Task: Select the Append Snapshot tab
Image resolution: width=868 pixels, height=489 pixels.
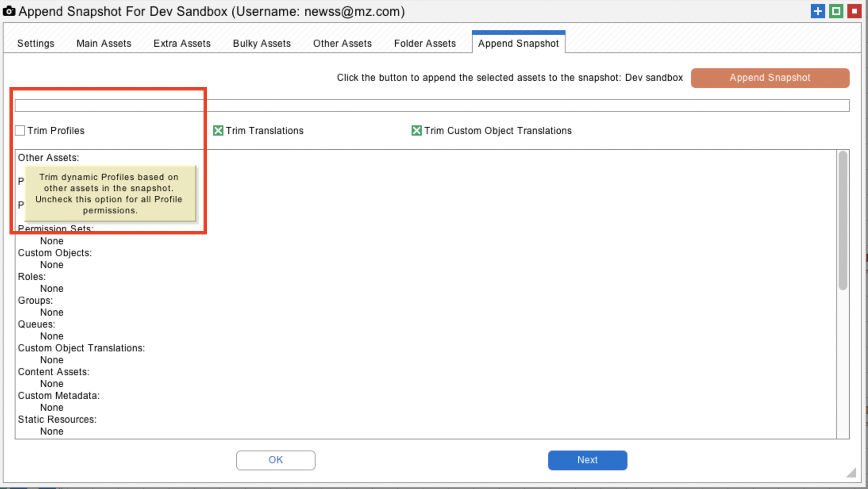Action: pyautogui.click(x=518, y=43)
